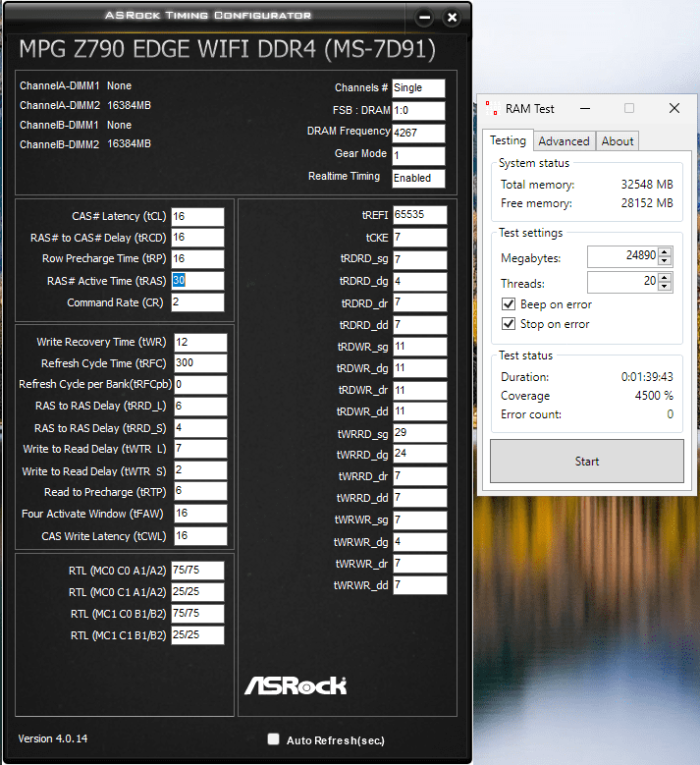The width and height of the screenshot is (700, 765).
Task: Open the About tab in RAM Test
Action: pos(618,141)
